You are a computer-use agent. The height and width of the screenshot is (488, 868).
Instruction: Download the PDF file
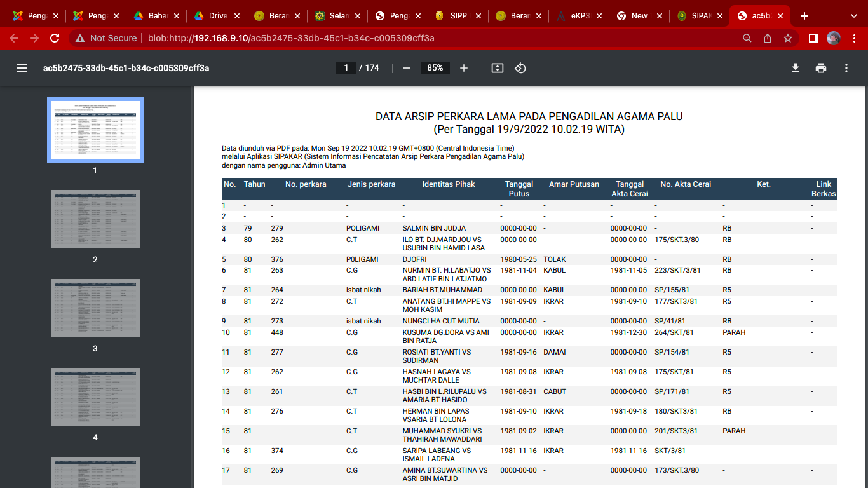795,68
